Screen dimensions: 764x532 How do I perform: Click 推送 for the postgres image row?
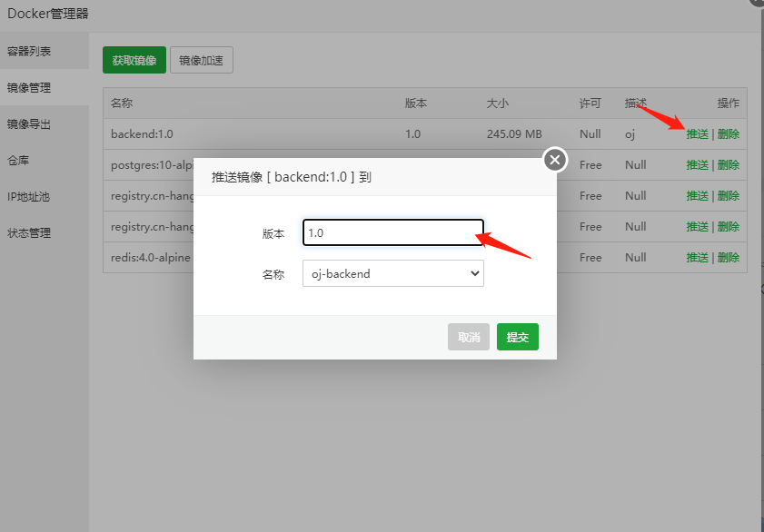click(x=697, y=165)
